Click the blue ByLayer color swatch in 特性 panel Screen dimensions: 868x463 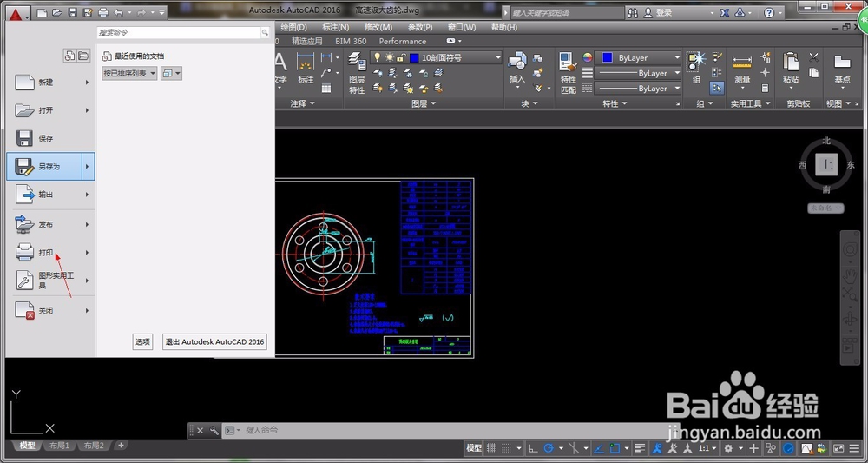607,57
